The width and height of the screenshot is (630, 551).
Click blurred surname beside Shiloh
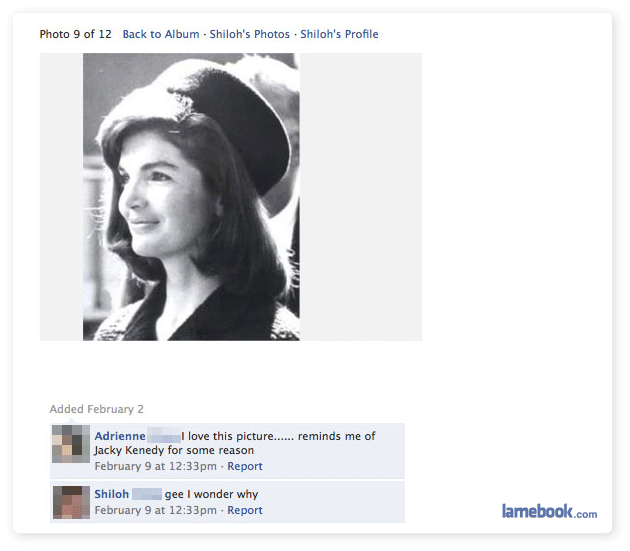[x=147, y=494]
